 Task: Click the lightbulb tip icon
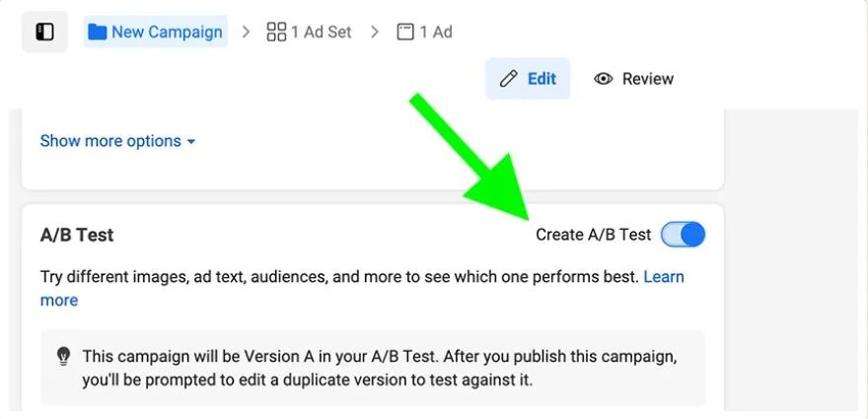(64, 356)
